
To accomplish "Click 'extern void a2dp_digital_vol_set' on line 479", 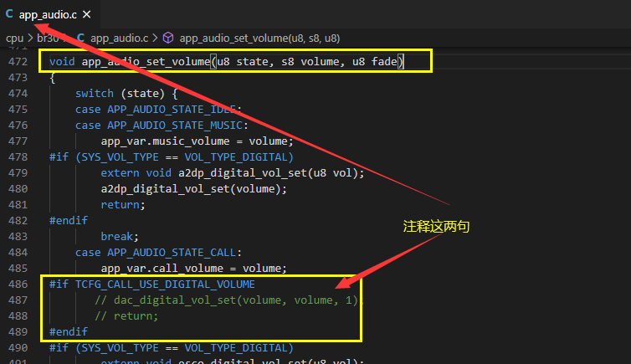I will coord(203,173).
